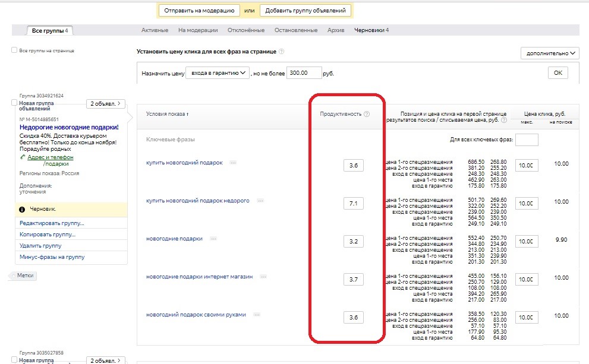Confirm price with OK button
Image resolution: width=589 pixels, height=364 pixels.
[558, 73]
